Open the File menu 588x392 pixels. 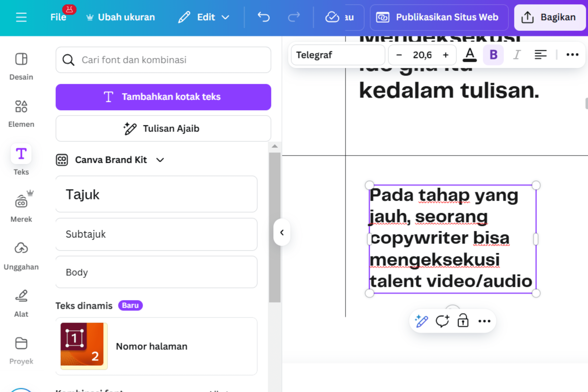coord(58,17)
